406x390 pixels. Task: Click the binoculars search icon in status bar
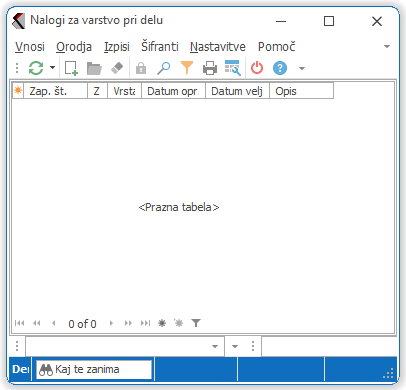click(x=46, y=370)
